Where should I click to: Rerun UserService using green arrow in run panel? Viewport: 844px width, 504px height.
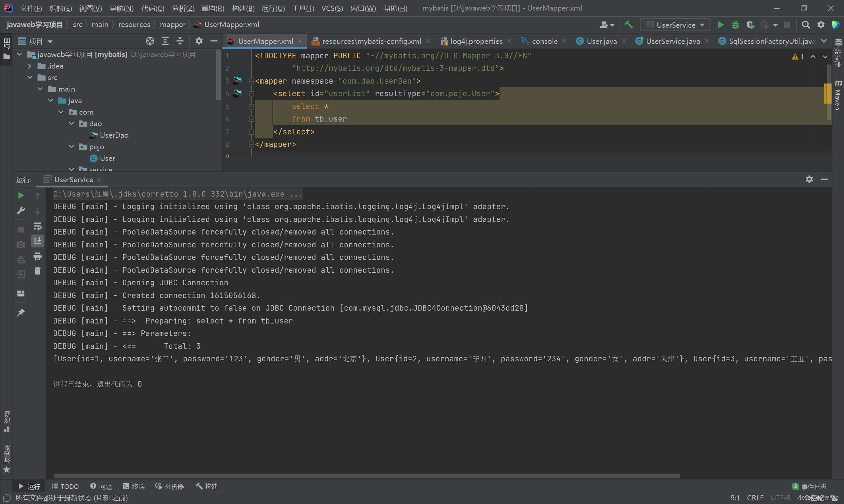21,195
